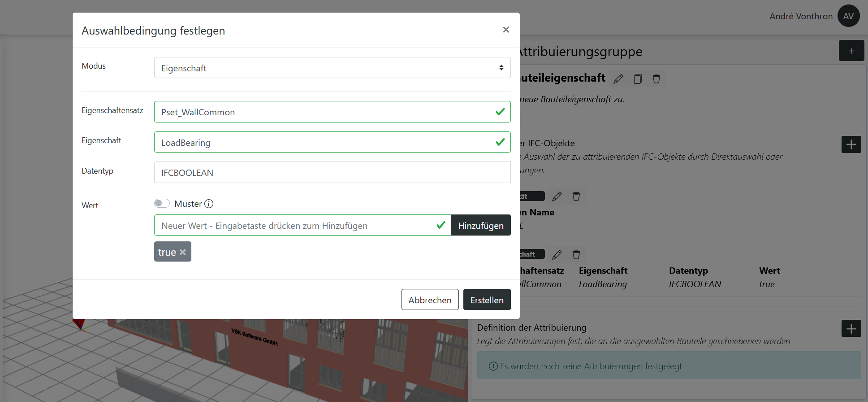The image size is (868, 402).
Task: Toggle the Muster switch
Action: [162, 204]
